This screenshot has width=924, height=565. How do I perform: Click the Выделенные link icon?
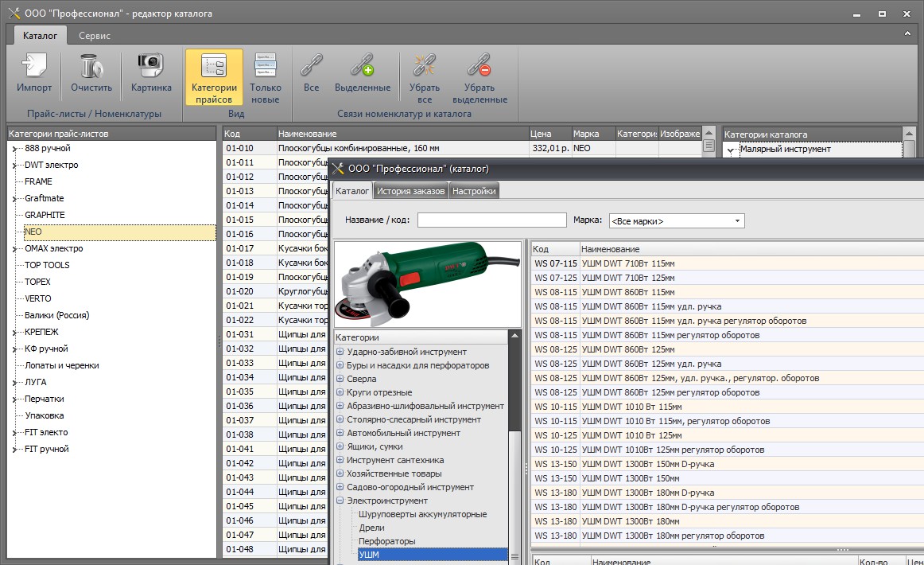coord(362,65)
